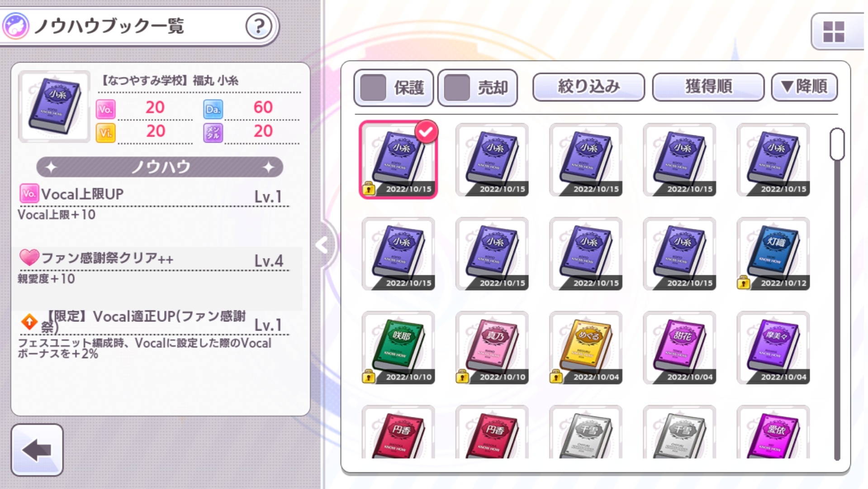Select the Vocal上限UP know-how entry
This screenshot has height=489, width=868.
pyautogui.click(x=154, y=205)
